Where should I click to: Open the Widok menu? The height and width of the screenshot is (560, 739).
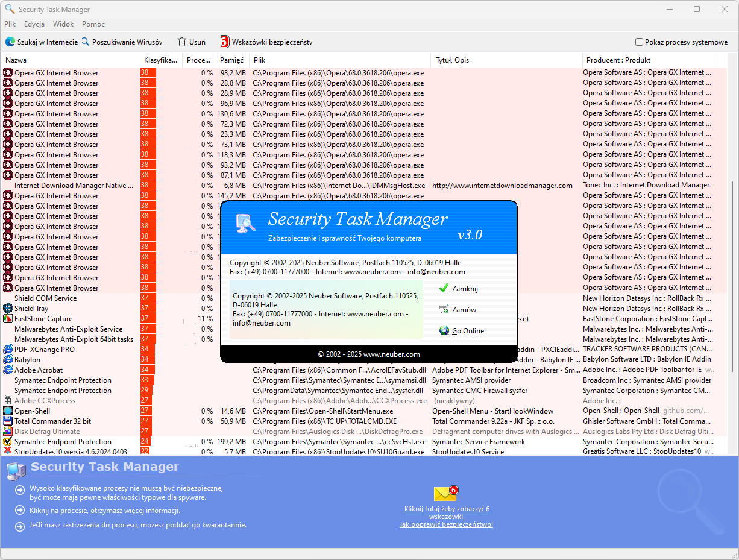pos(63,24)
